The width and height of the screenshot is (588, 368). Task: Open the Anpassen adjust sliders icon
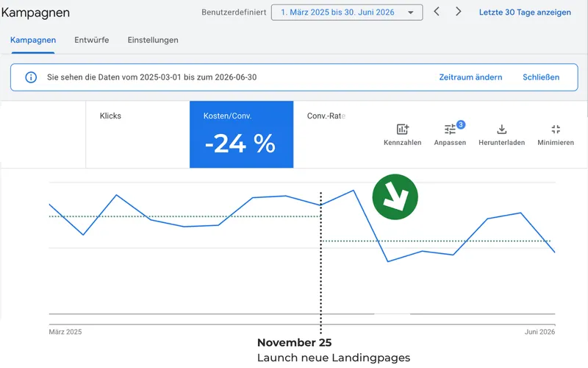450,130
